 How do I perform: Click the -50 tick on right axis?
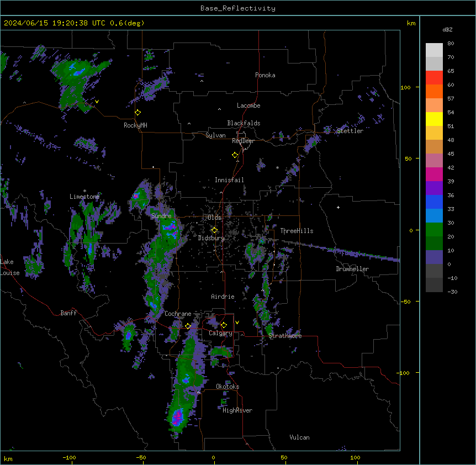pyautogui.click(x=405, y=302)
